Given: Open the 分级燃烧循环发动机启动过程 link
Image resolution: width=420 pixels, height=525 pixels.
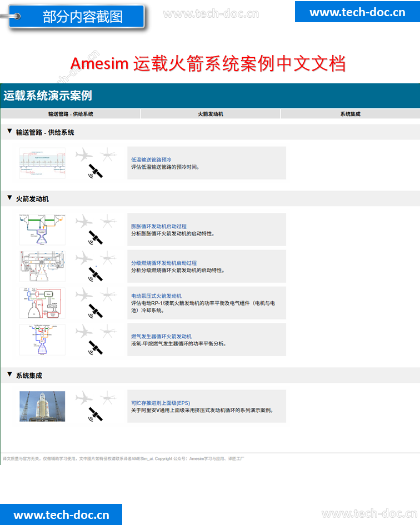Looking at the screenshot, I should tap(164, 263).
